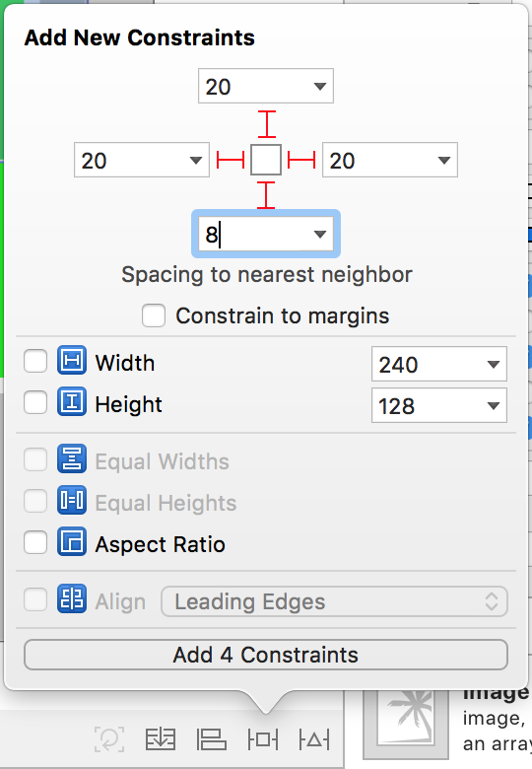Check the Height constraint checkbox
This screenshot has height=769, width=532.
pos(35,402)
